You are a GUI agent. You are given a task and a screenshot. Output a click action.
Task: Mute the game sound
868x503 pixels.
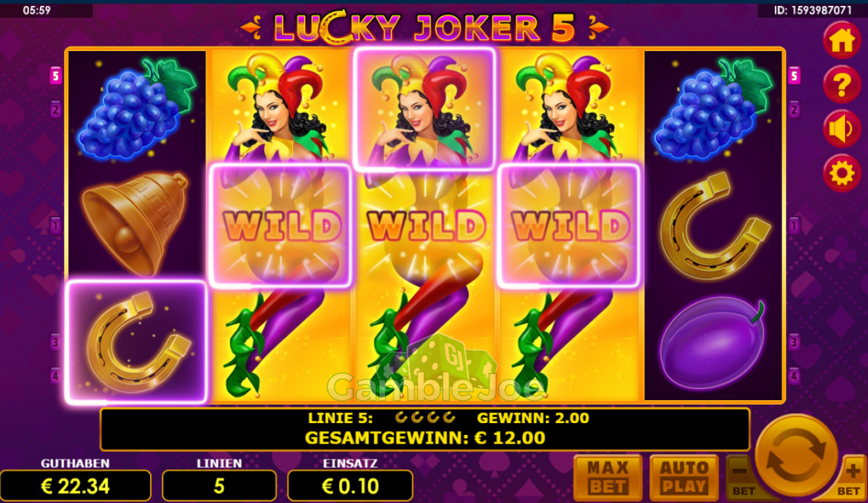coord(842,129)
